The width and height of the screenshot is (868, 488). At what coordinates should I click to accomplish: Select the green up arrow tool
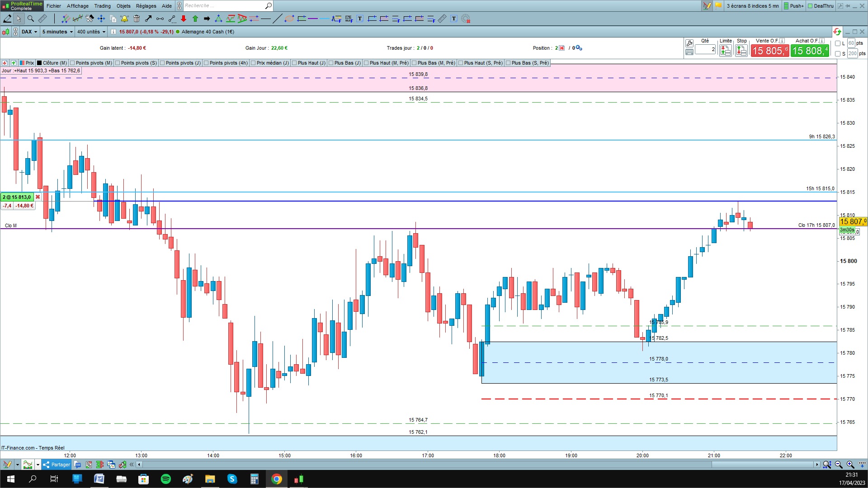[x=195, y=19]
